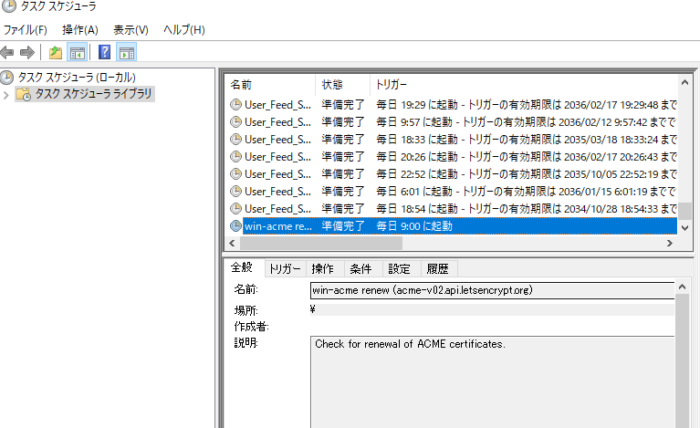Open the 表示(V) menu
Screen dimensions: 700x428
(129, 30)
